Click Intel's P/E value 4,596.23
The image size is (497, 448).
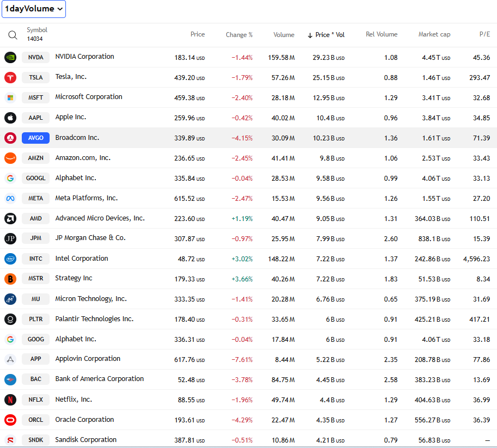(x=477, y=259)
